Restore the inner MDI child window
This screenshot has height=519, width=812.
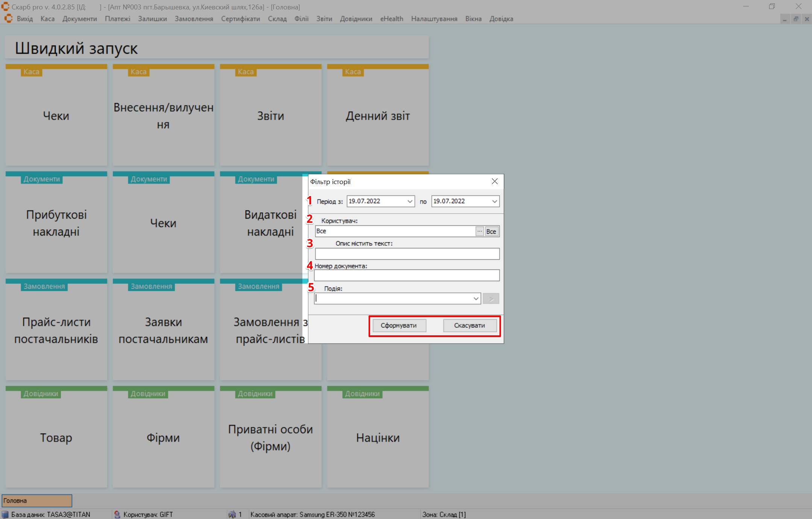click(x=796, y=19)
